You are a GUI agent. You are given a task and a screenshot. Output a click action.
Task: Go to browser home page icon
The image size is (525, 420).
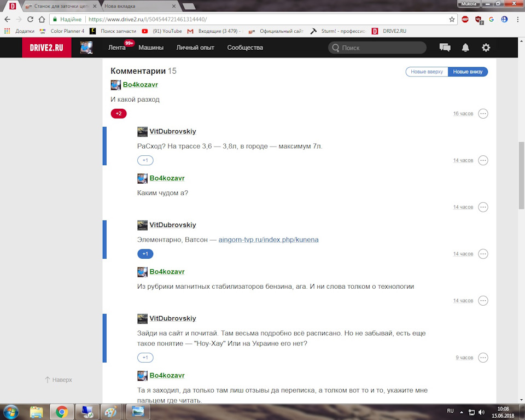42,20
